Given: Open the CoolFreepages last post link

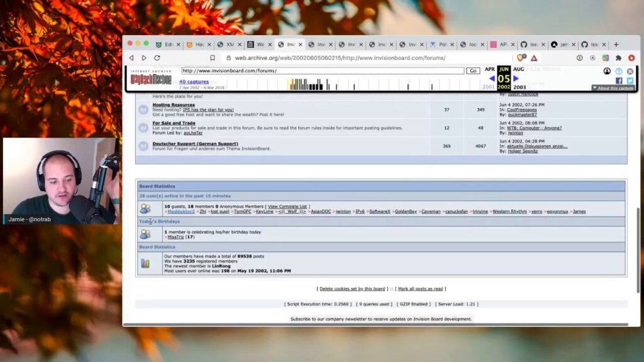Looking at the screenshot, I should click(521, 109).
